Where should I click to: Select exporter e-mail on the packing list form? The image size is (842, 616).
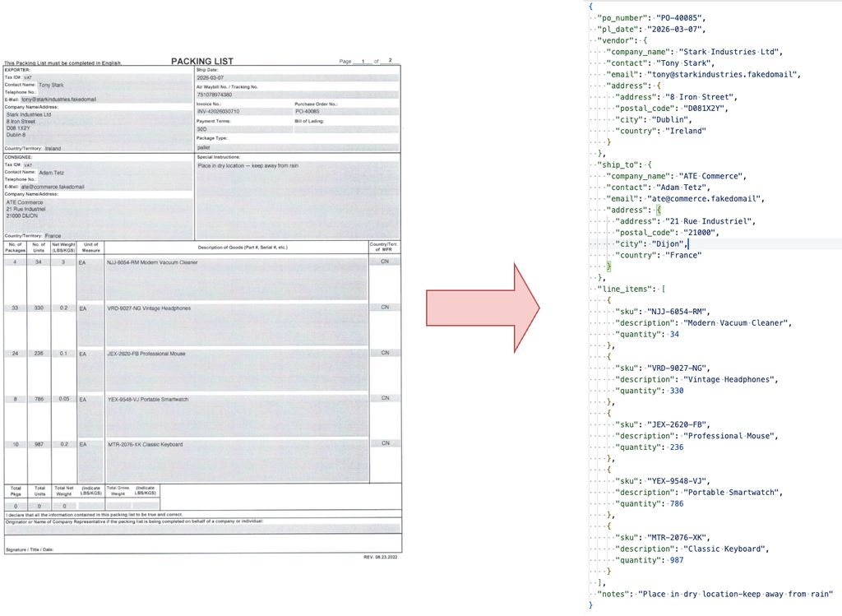pyautogui.click(x=58, y=100)
